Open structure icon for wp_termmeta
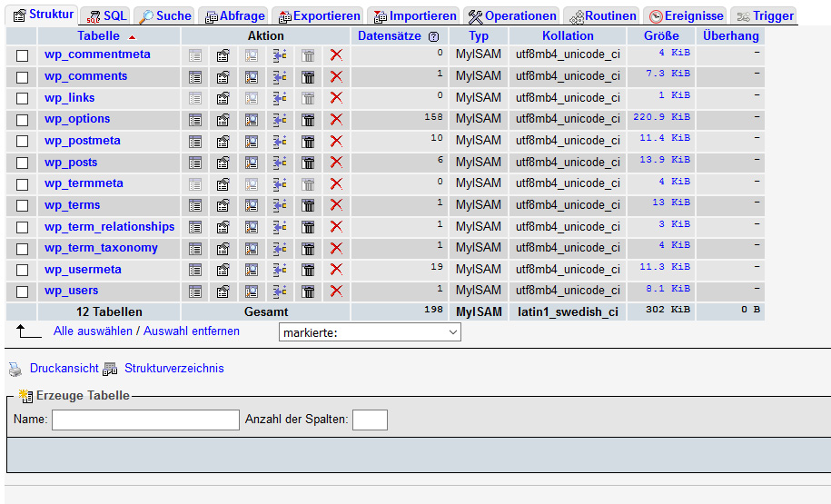 coord(223,184)
